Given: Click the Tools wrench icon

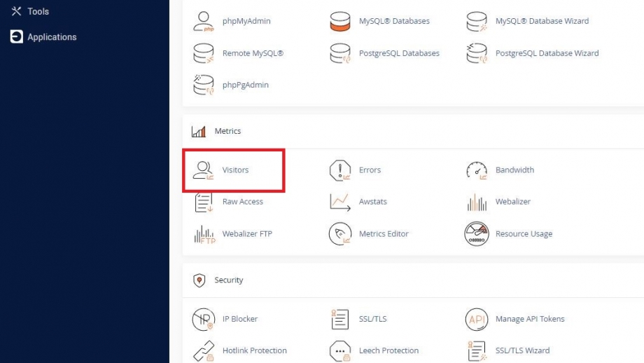Looking at the screenshot, I should tap(16, 11).
